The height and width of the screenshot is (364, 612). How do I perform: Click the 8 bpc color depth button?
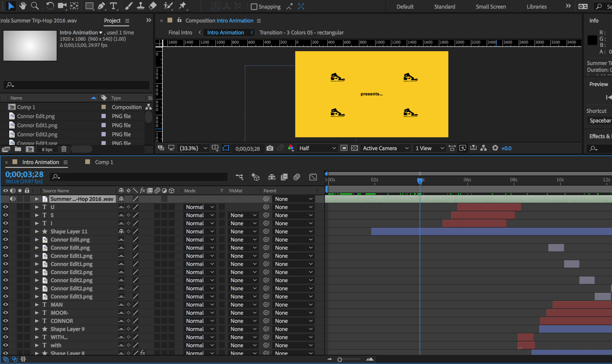tap(47, 149)
